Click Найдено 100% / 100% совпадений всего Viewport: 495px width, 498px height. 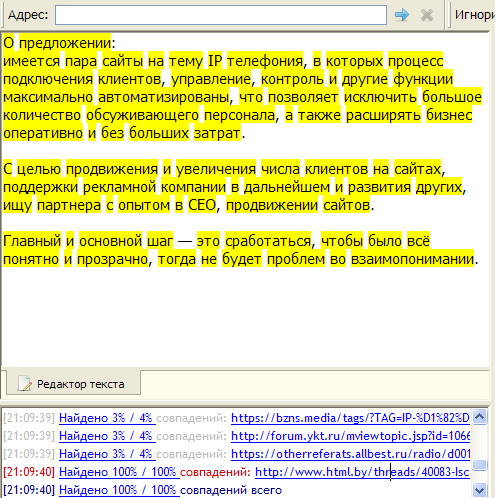pos(170,490)
